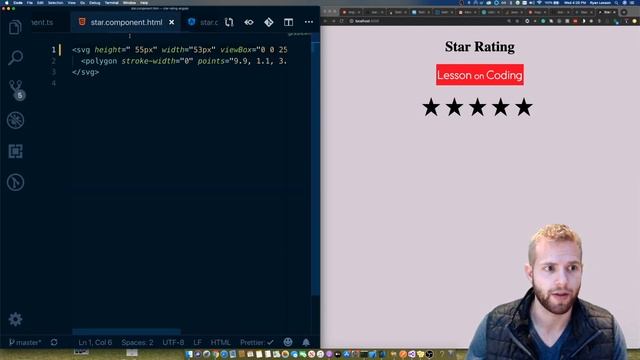The height and width of the screenshot is (360, 640).
Task: Click line 1 svg code in editor
Action: tap(180, 50)
